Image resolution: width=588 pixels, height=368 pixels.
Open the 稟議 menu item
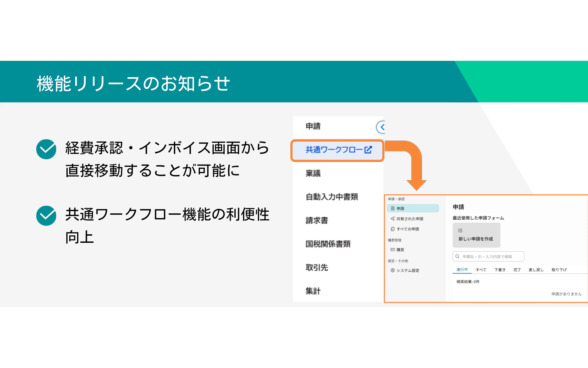[x=313, y=174]
